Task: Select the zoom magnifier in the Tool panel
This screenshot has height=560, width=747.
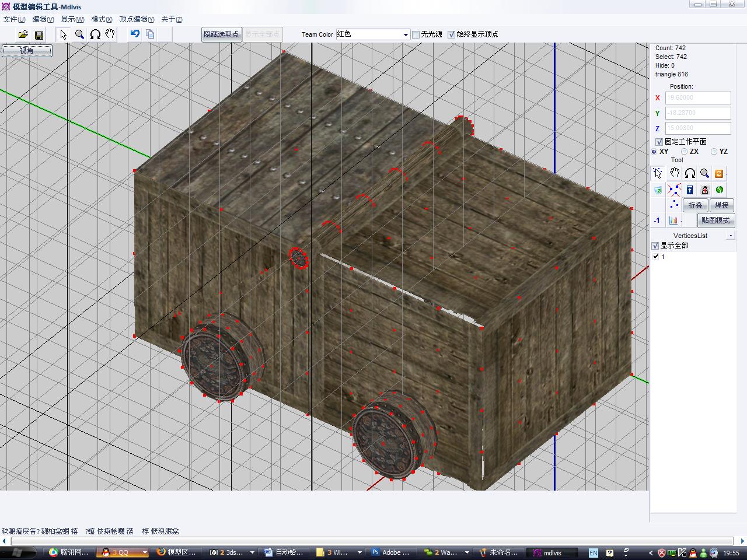Action: pos(704,173)
